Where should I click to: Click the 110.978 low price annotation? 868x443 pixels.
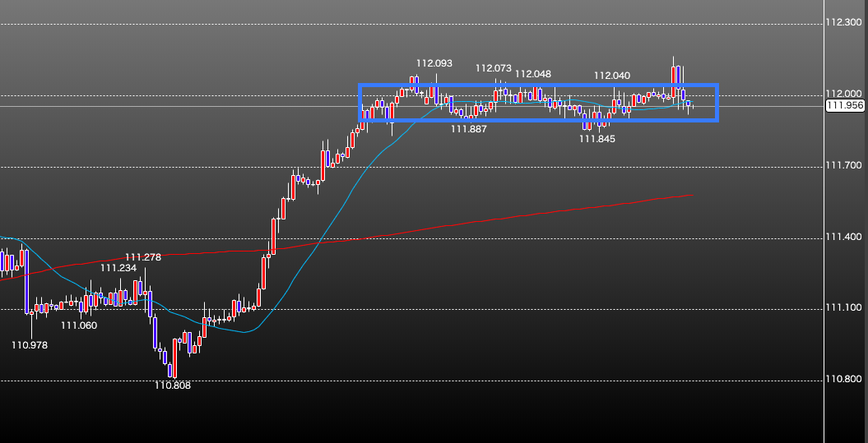point(30,346)
